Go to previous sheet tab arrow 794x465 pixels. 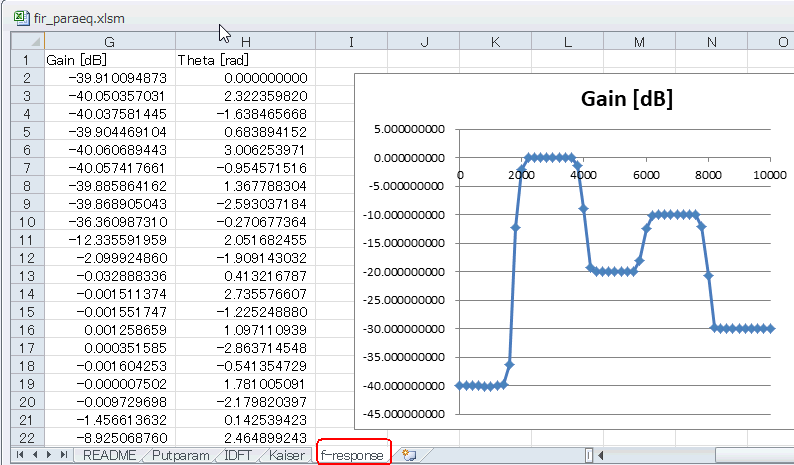click(34, 454)
